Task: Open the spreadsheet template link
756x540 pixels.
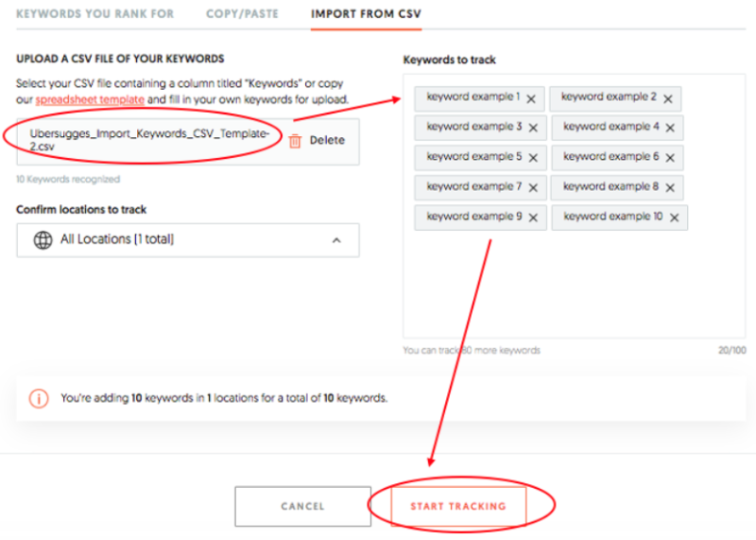Action: pyautogui.click(x=90, y=99)
